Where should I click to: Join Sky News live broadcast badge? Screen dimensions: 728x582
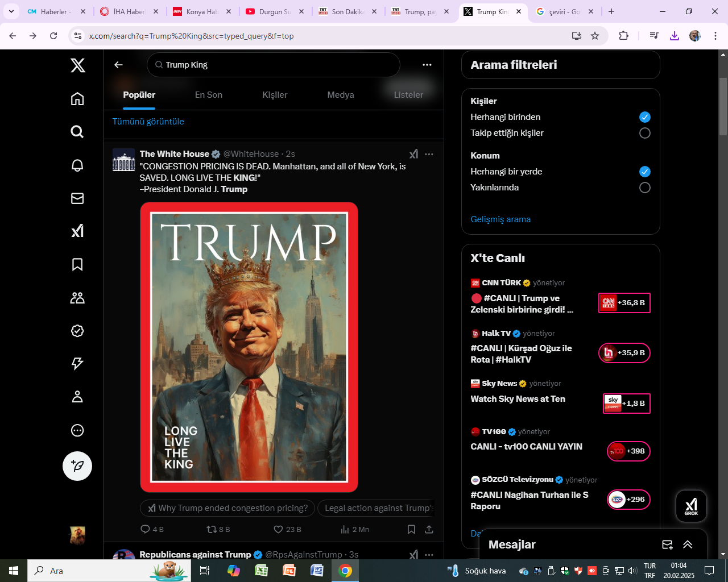(627, 404)
